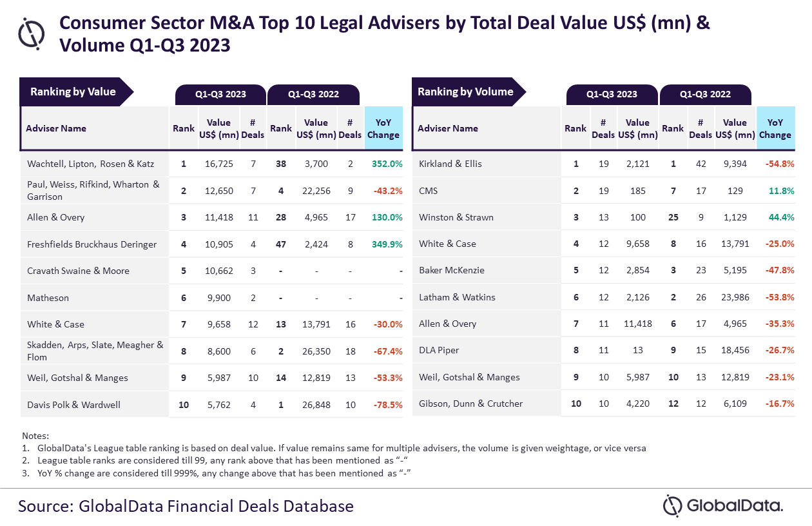Screen dimensions: 812x526
Task: Click the YoY Change column header in the volume table
Action: (x=775, y=128)
